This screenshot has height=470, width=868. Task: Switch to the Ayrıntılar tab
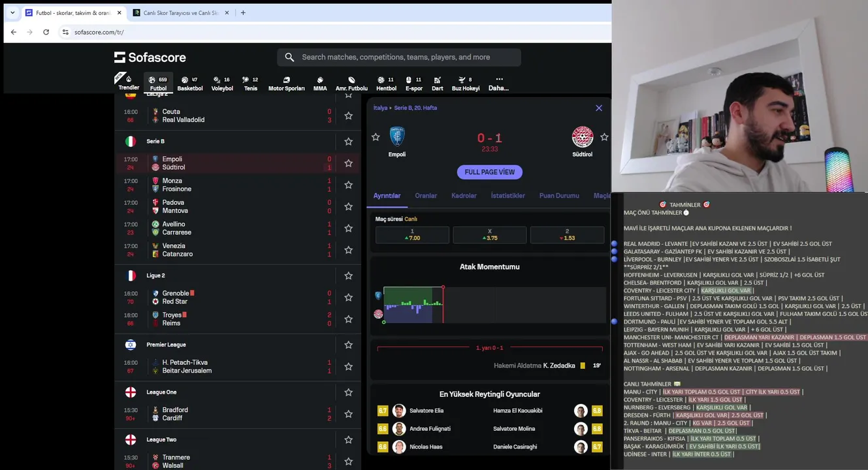tap(387, 196)
